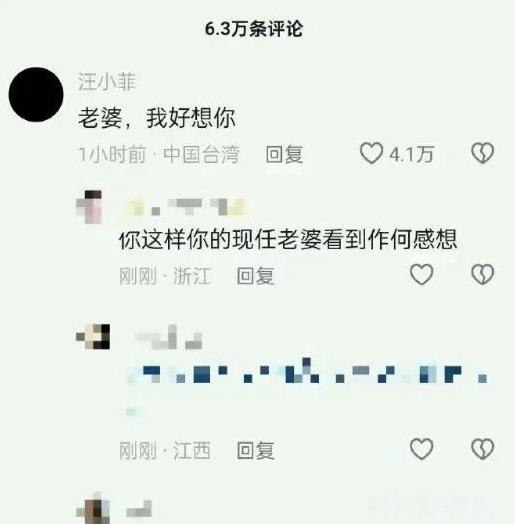Open the bottom-most commenter's pixelated avatar
Image resolution: width=515 pixels, height=524 pixels.
click(93, 508)
